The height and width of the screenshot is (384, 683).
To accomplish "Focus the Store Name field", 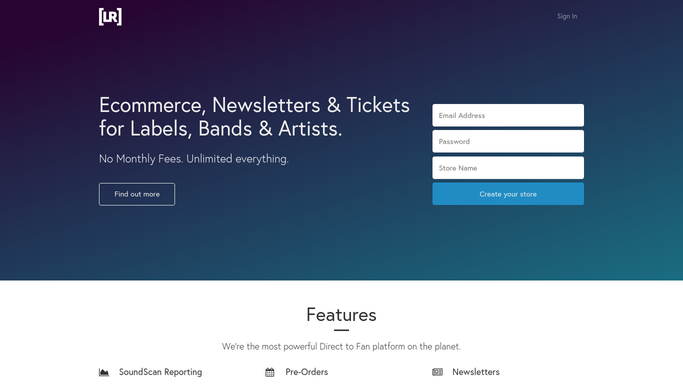I will coord(508,168).
